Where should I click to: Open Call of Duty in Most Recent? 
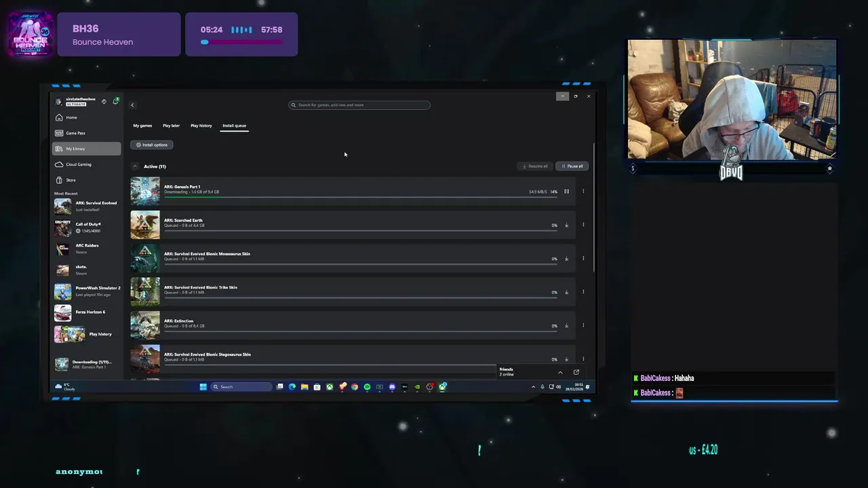click(x=87, y=228)
